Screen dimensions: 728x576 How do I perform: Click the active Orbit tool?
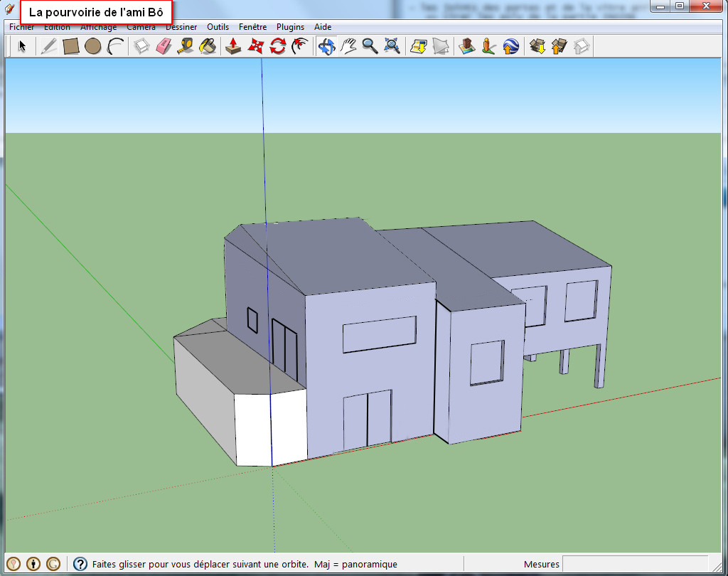tap(326, 46)
